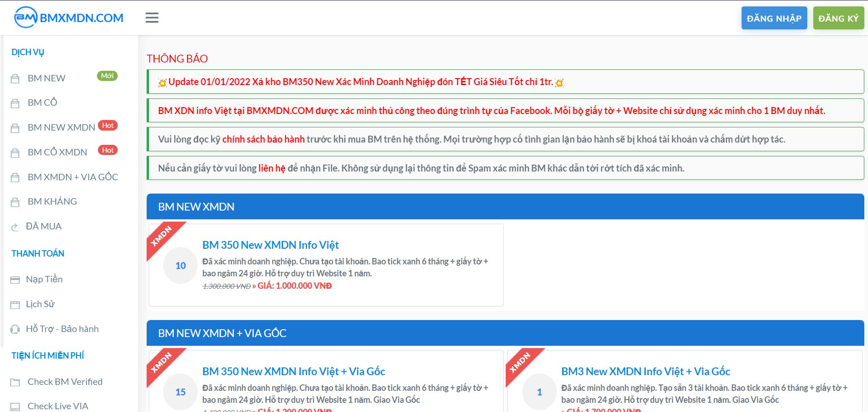The height and width of the screenshot is (412, 868).
Task: Click the ĐÃ MUA share arrow icon
Action: 15,227
